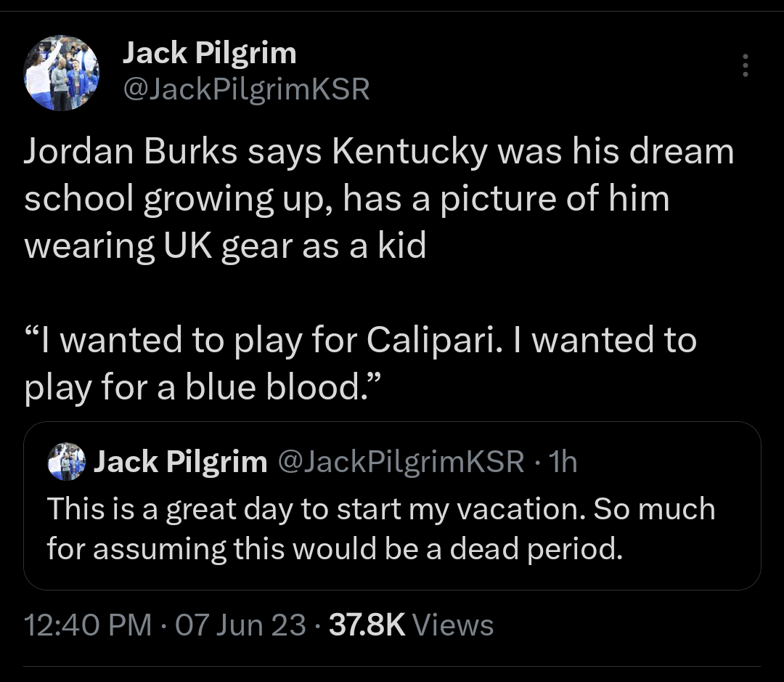Viewport: 784px width, 682px height.
Task: Open the @JackPilgrimKSR handle below header name
Action: (246, 89)
